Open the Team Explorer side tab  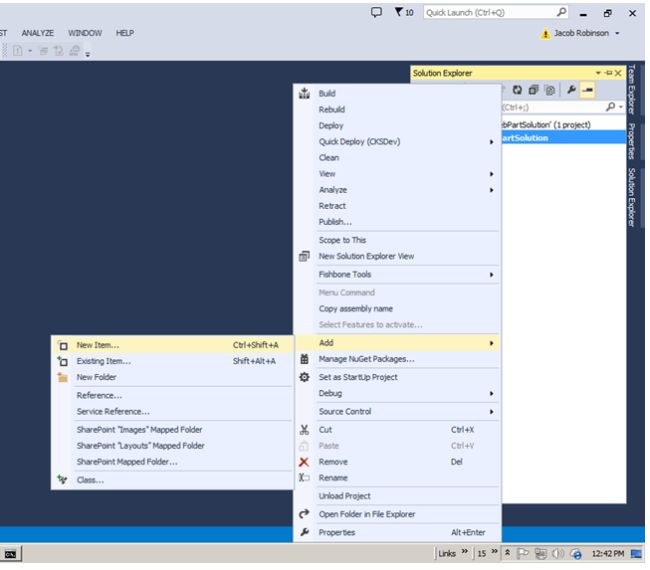tap(631, 89)
